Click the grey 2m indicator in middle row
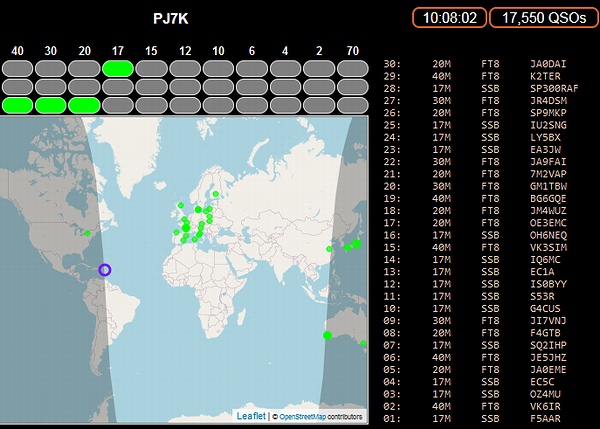Image resolution: width=600 pixels, height=429 pixels. [x=319, y=87]
